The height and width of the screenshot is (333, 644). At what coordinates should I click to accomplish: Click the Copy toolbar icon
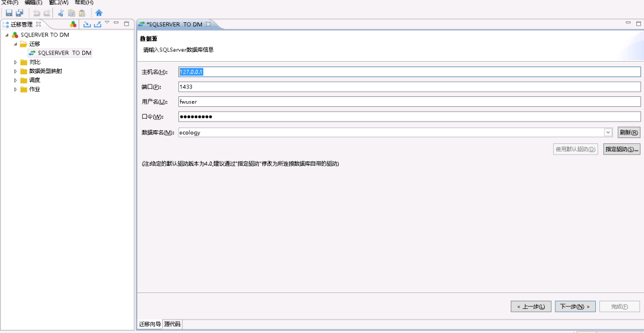click(72, 13)
